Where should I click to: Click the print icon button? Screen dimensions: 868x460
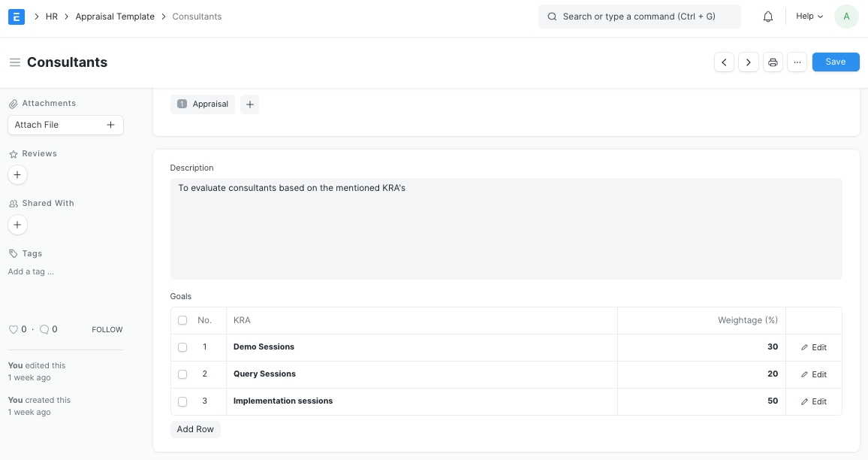(773, 62)
